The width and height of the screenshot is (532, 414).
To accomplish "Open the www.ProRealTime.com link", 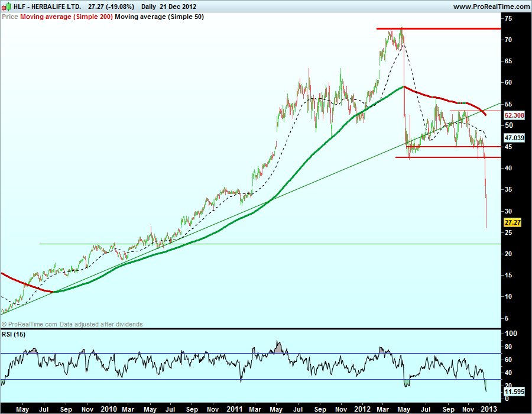I will pyautogui.click(x=492, y=7).
